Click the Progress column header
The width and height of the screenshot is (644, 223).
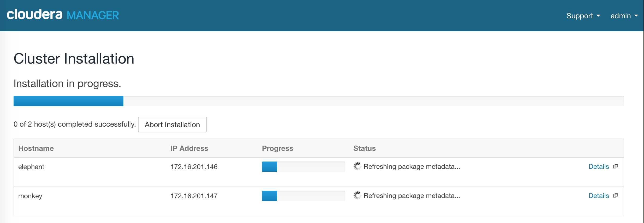coord(277,148)
